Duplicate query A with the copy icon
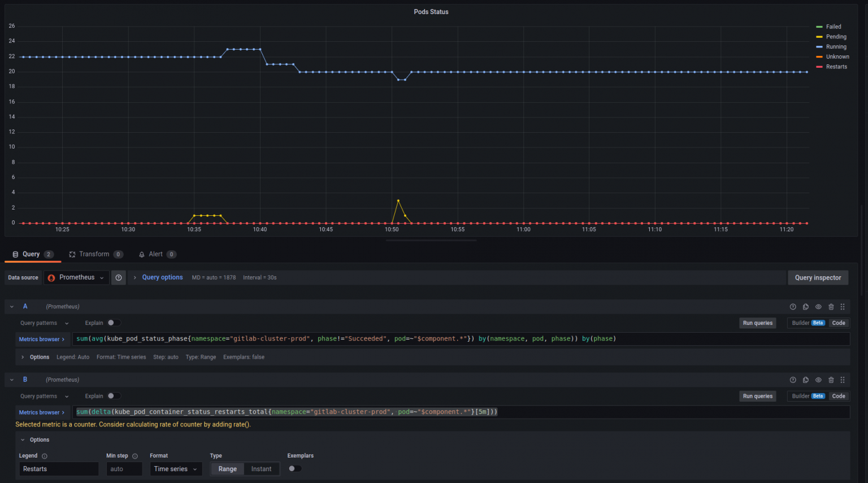The width and height of the screenshot is (868, 483). (x=805, y=307)
